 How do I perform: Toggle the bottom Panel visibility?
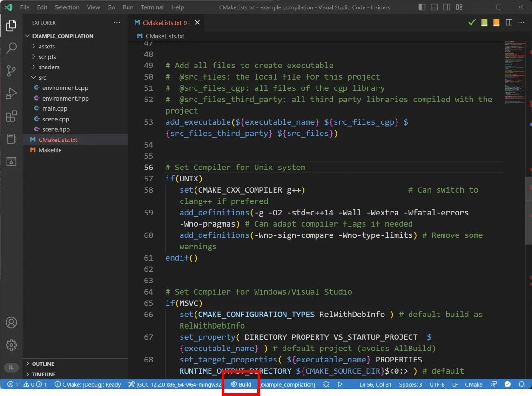pyautogui.click(x=434, y=7)
